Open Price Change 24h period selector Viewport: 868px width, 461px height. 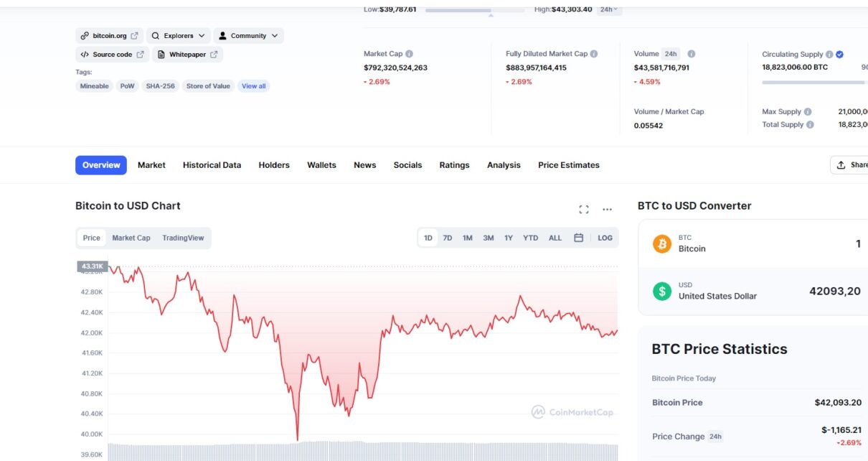(x=716, y=437)
